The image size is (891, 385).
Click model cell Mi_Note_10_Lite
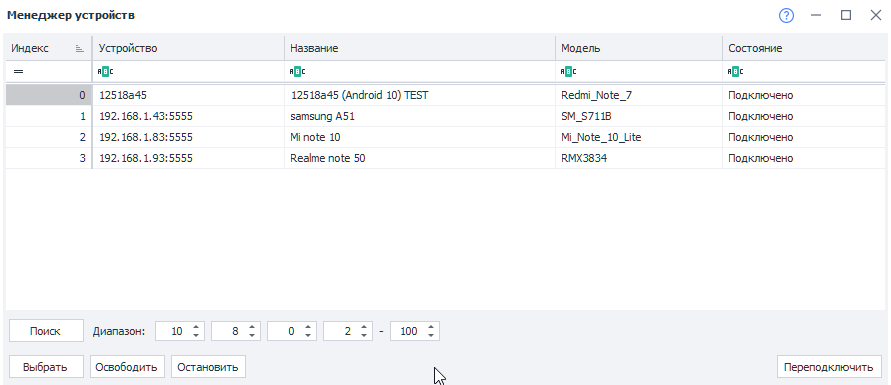pos(639,137)
